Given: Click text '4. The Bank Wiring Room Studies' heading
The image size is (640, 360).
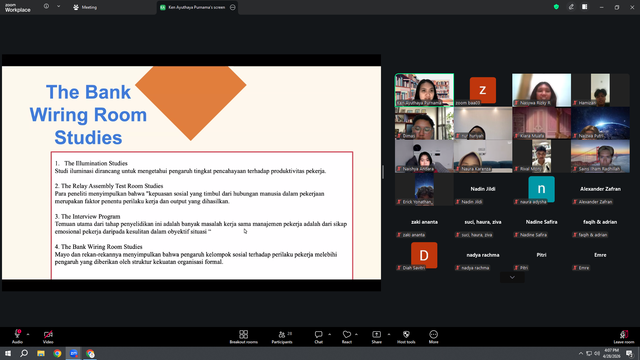Looking at the screenshot, I should click(98, 247).
